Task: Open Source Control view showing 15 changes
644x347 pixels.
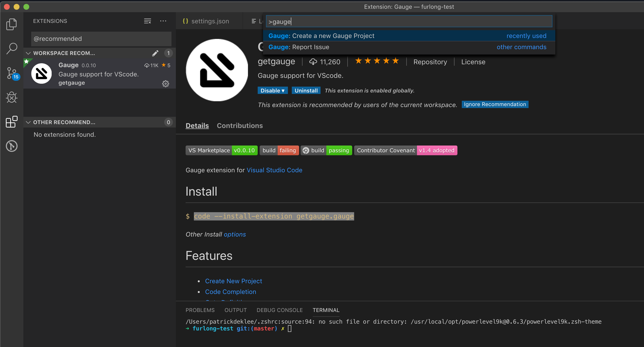Action: pyautogui.click(x=11, y=73)
